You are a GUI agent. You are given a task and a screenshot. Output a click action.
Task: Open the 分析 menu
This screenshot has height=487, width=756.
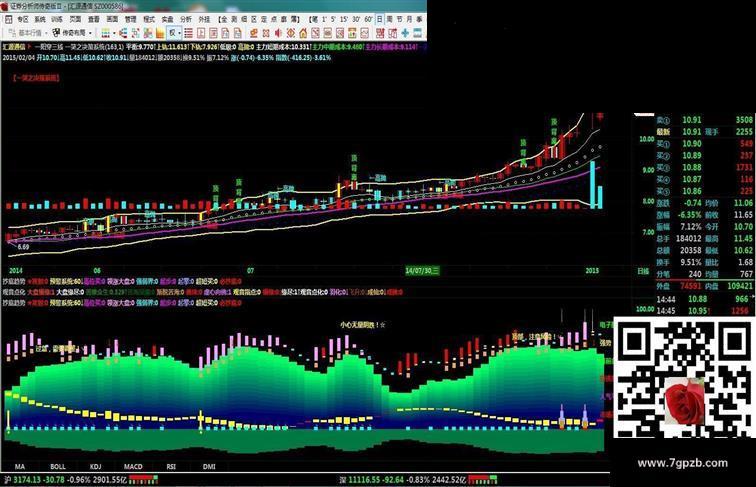tap(186, 19)
